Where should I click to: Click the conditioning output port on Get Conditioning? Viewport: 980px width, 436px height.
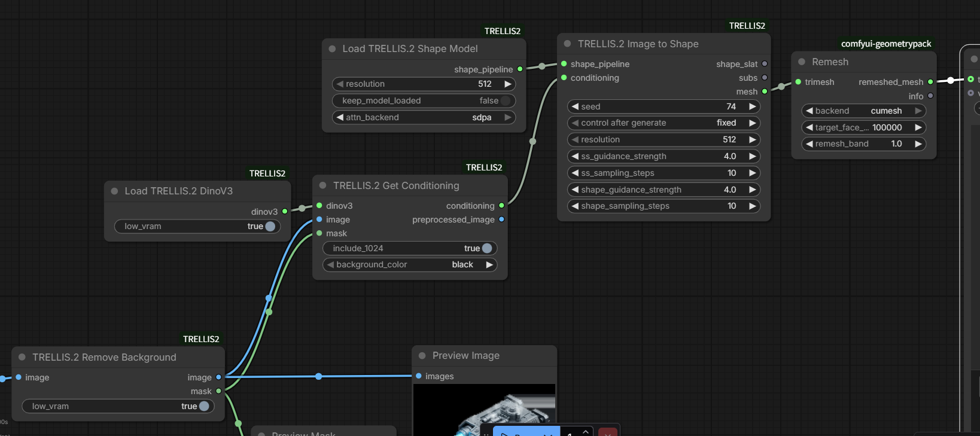coord(501,206)
